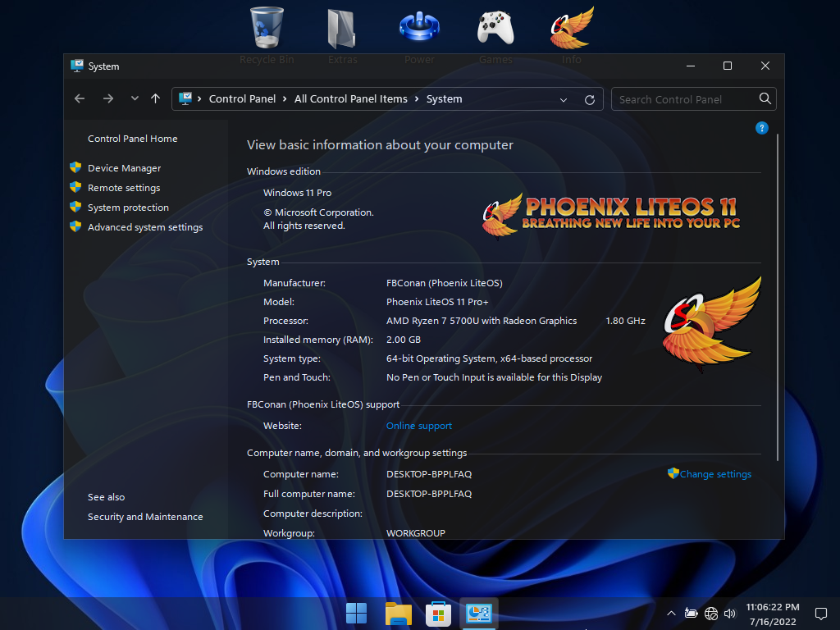Viewport: 840px width, 630px height.
Task: Go to Control Panel Home
Action: (x=133, y=139)
